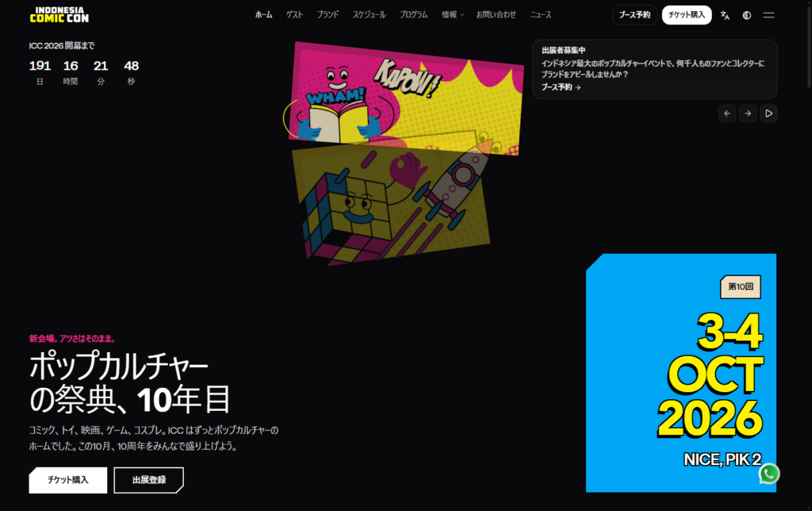Select ホーム in navigation bar
This screenshot has width=812, height=511.
click(x=263, y=15)
